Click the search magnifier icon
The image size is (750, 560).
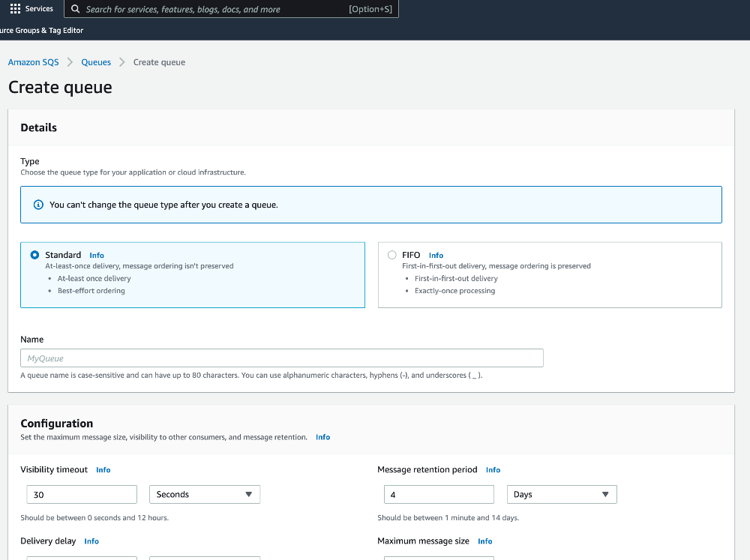click(x=75, y=9)
